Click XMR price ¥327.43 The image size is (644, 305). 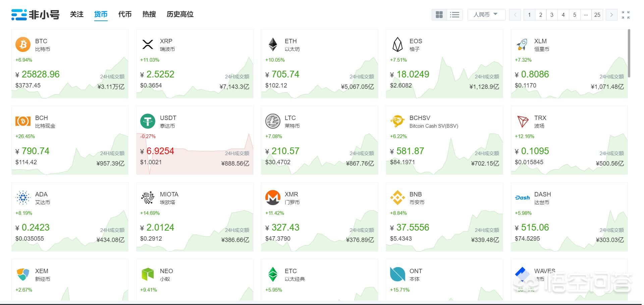click(282, 227)
